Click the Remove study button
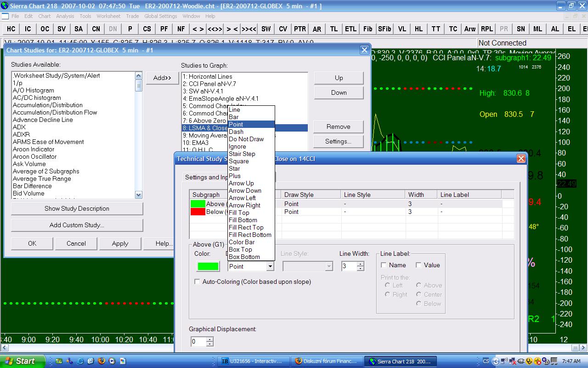 pos(338,126)
